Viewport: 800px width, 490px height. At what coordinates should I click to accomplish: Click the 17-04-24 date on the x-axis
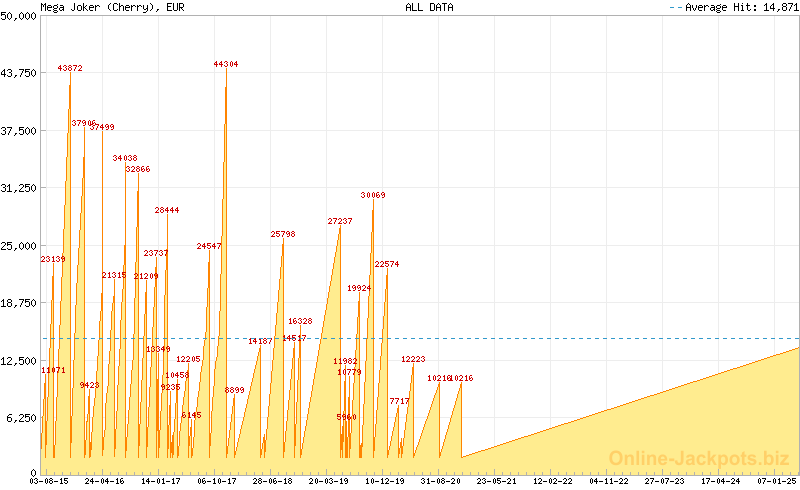tap(720, 481)
